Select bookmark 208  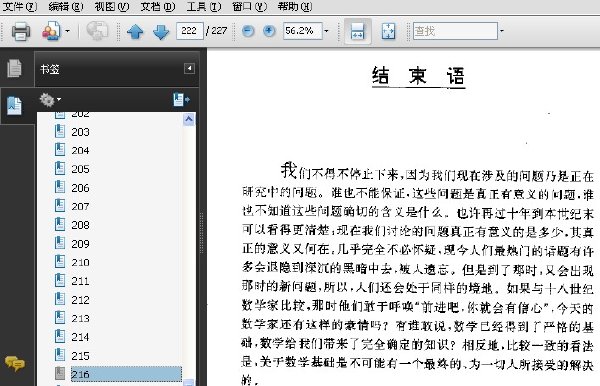80,225
